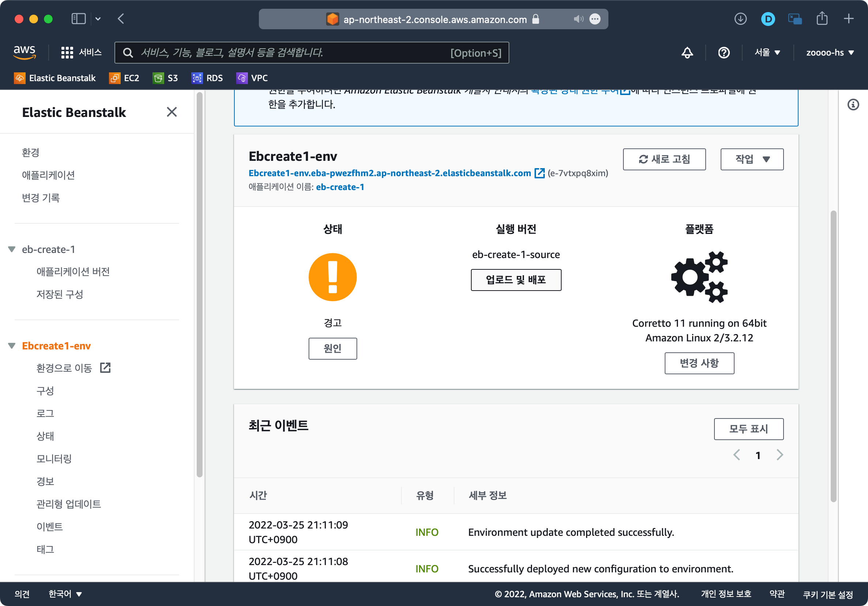Open the info panel icon on right edge

[x=853, y=105]
